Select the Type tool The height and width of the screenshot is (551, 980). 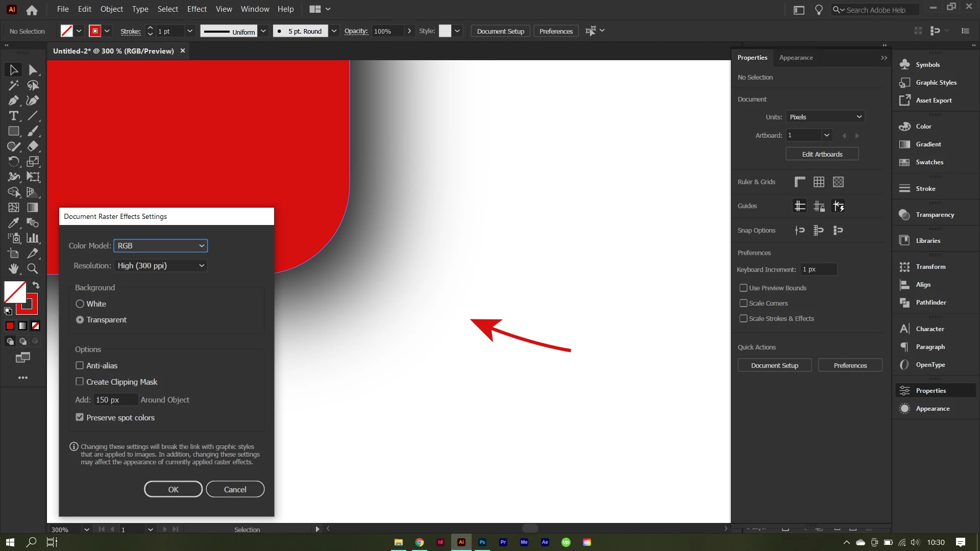coord(13,116)
